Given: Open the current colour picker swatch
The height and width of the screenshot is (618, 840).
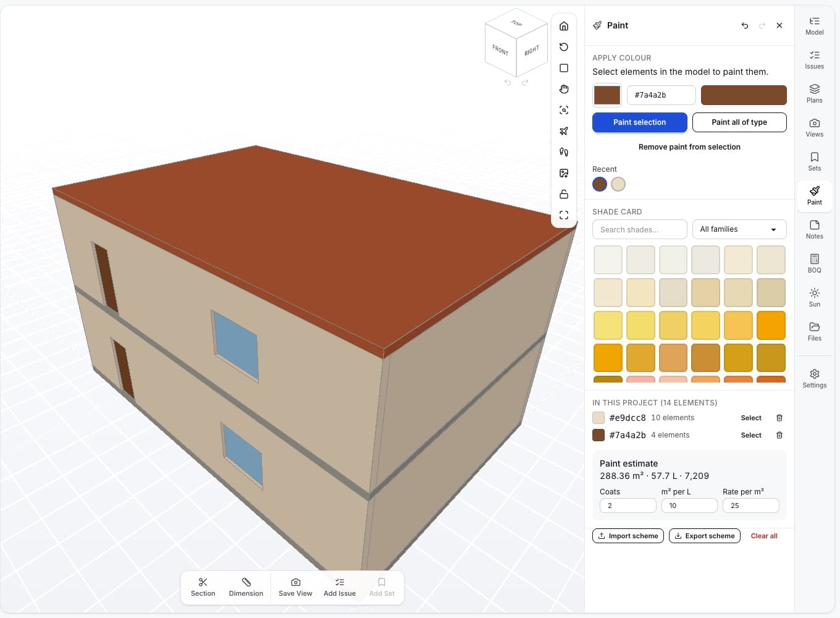Looking at the screenshot, I should click(607, 95).
